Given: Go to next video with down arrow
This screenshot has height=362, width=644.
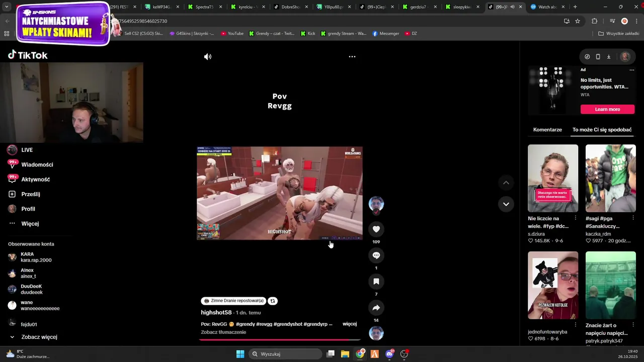Looking at the screenshot, I should pyautogui.click(x=506, y=204).
